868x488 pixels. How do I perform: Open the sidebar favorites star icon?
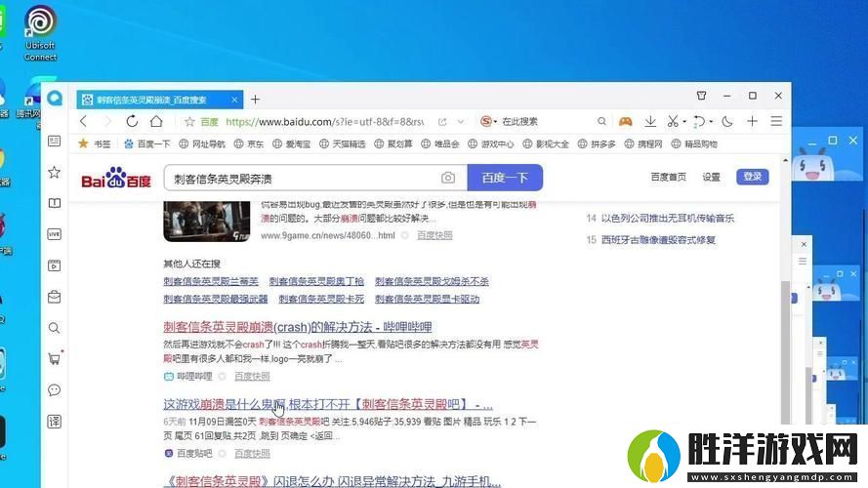[55, 172]
